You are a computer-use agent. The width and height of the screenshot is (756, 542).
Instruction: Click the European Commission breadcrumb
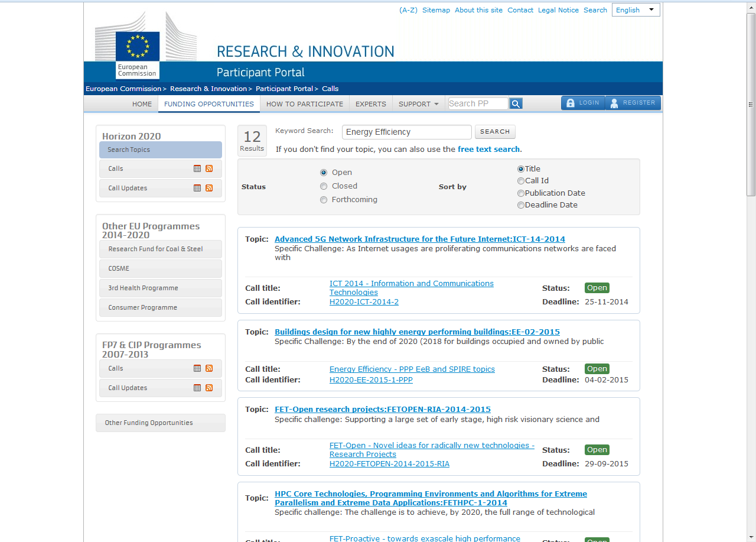[x=123, y=89]
